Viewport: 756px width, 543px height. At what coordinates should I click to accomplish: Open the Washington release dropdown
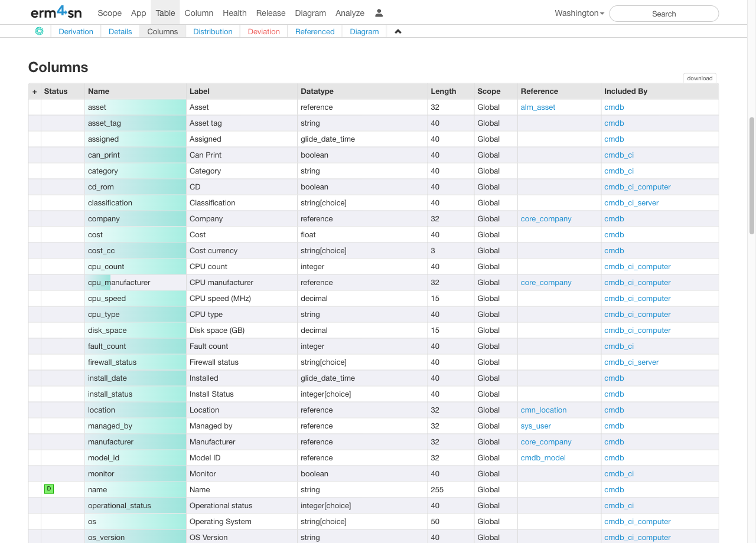579,13
